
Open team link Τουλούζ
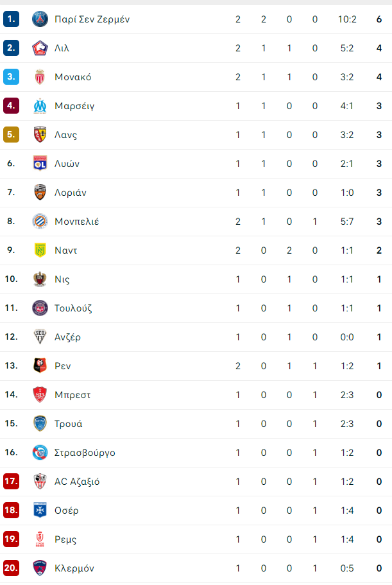(73, 308)
